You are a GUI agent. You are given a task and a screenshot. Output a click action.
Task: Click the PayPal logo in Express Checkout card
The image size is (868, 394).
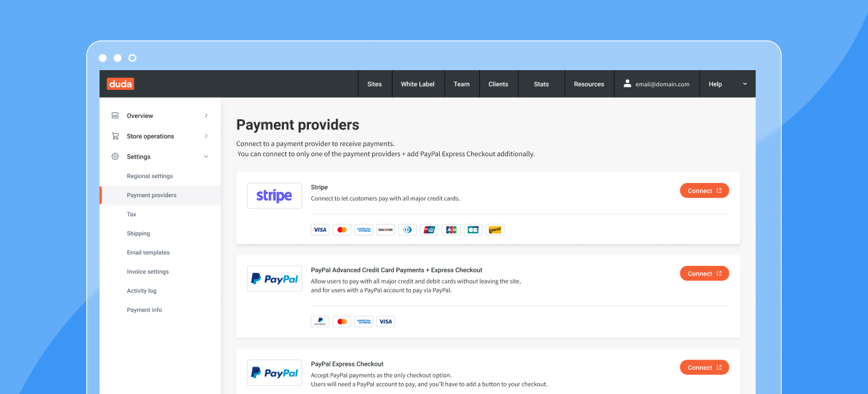(274, 372)
